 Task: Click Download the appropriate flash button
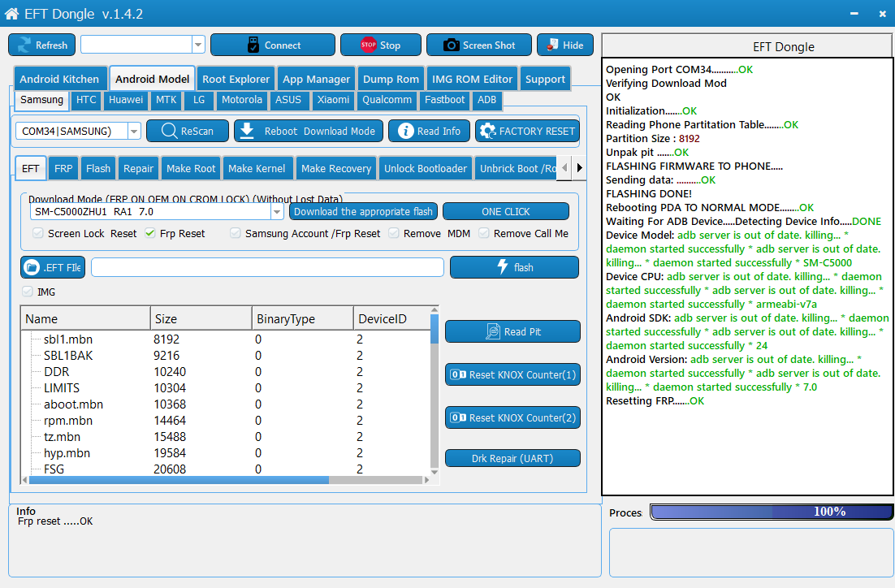pyautogui.click(x=363, y=212)
